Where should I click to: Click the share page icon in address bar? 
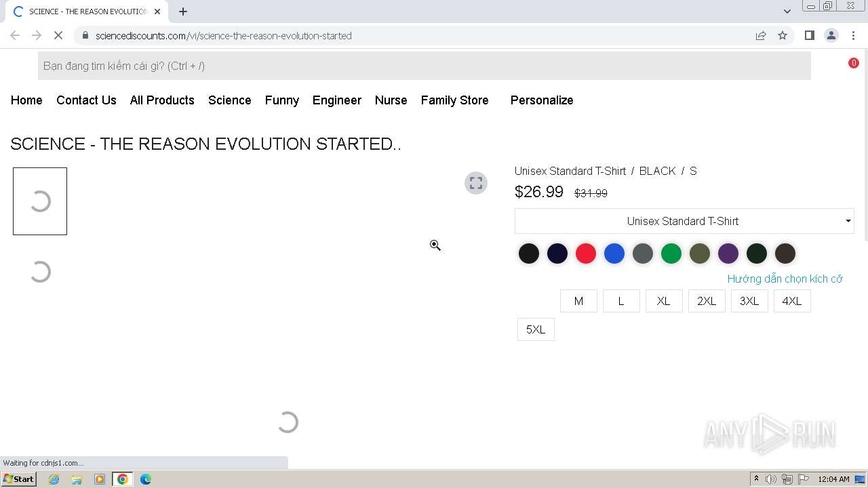(x=761, y=35)
